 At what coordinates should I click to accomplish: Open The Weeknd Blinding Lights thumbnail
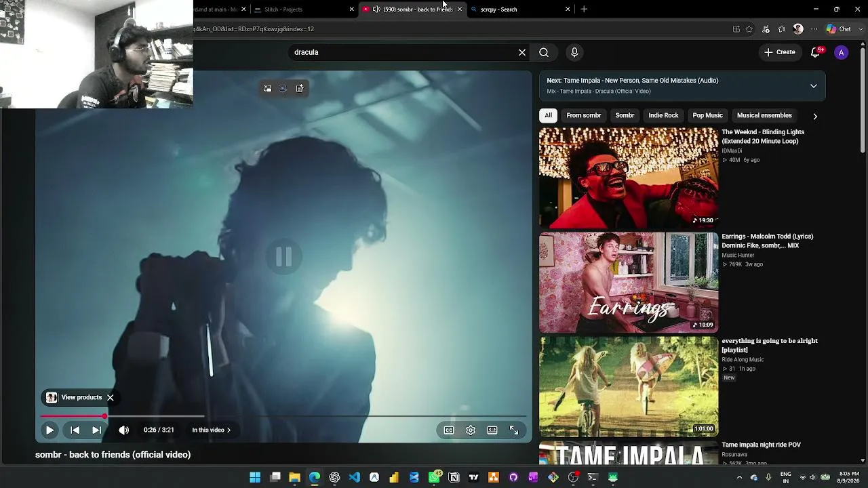[x=629, y=178]
